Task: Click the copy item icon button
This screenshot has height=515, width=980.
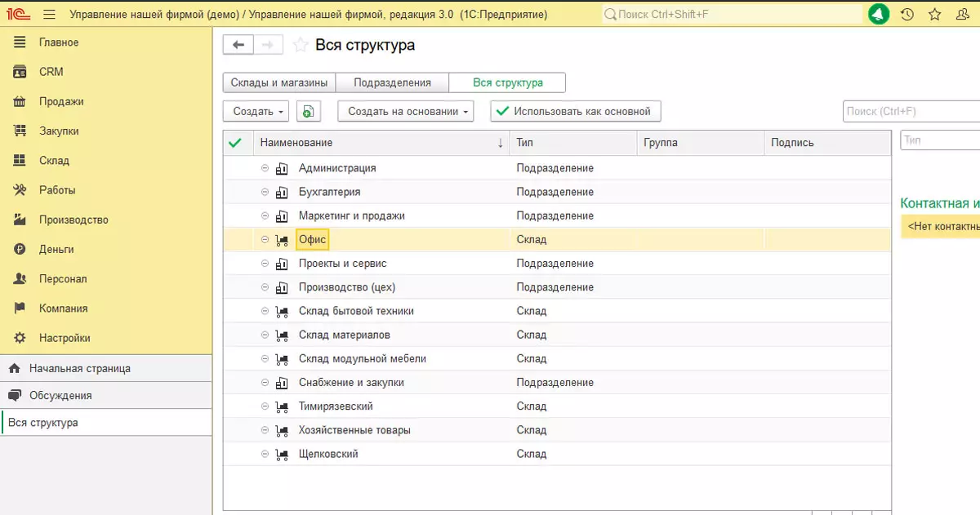Action: click(x=308, y=111)
